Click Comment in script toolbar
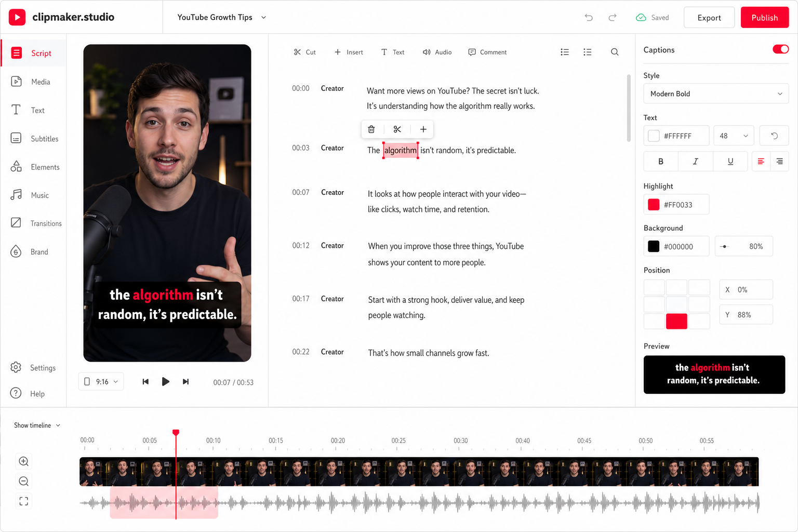The width and height of the screenshot is (798, 532). pyautogui.click(x=487, y=52)
